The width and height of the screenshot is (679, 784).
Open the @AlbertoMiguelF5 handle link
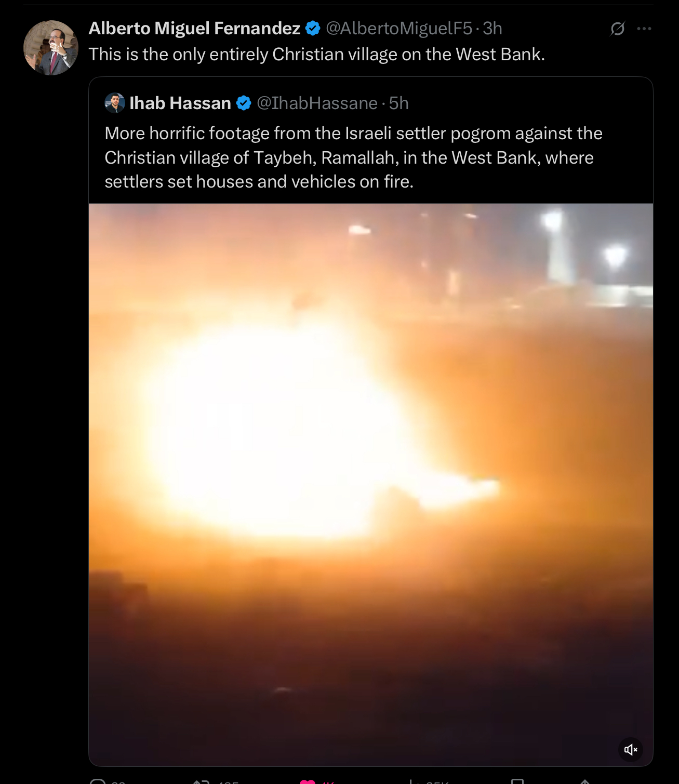point(399,29)
